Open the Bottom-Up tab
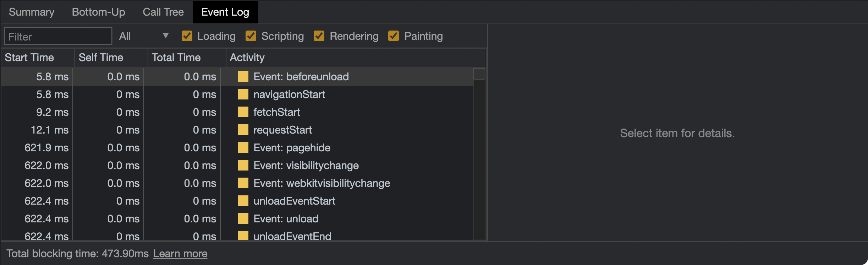868x265 pixels. coord(98,12)
